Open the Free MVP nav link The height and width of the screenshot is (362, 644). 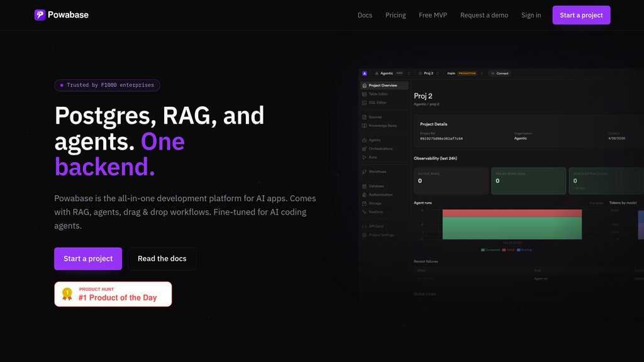point(433,15)
